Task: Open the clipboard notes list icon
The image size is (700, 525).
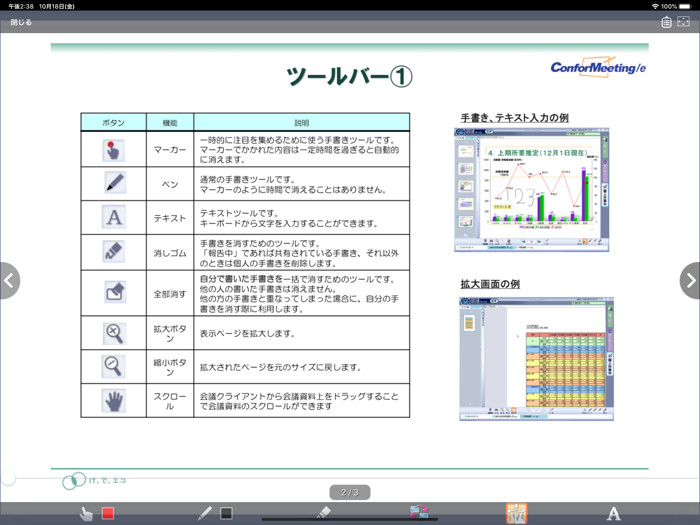Action: (x=666, y=22)
